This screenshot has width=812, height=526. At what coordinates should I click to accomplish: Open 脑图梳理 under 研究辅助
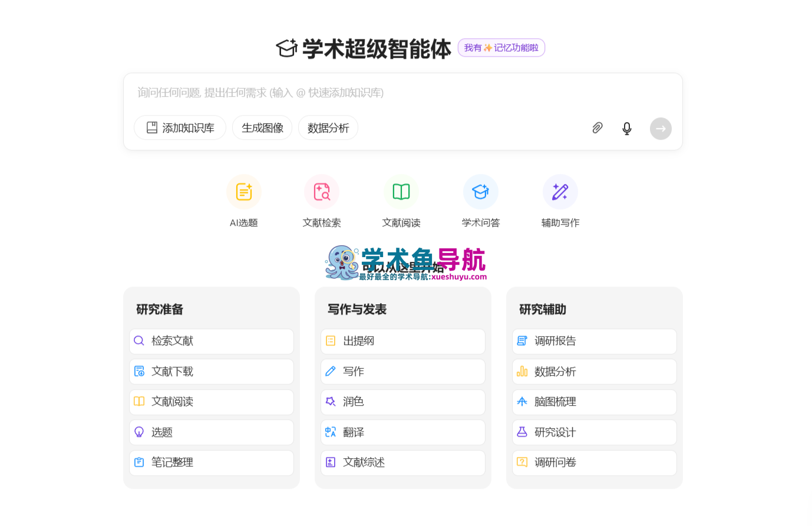point(594,402)
